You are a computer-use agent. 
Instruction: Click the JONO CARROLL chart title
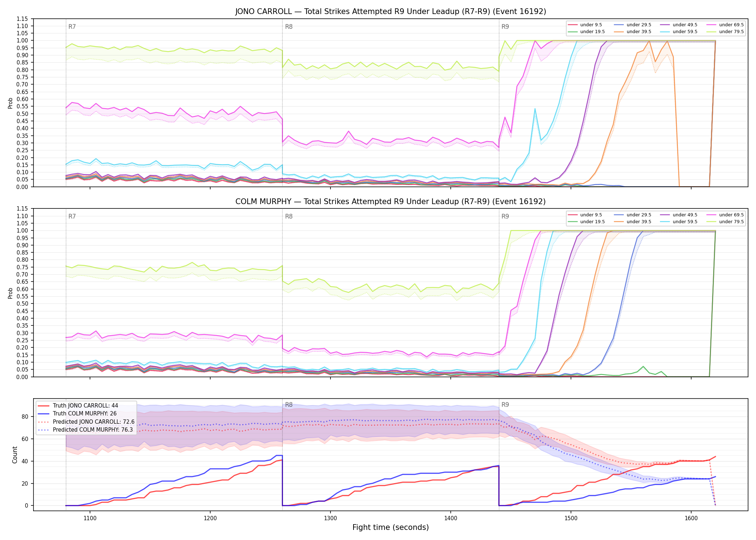391,12
